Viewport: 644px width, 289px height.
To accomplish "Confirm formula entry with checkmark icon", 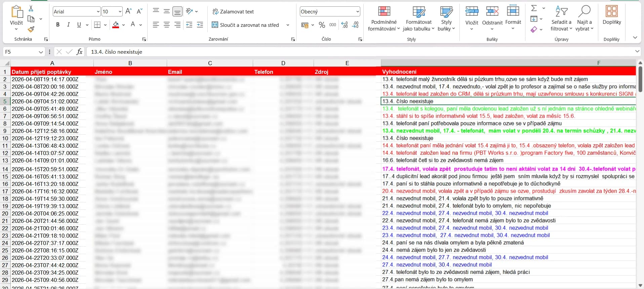I will pyautogui.click(x=69, y=52).
